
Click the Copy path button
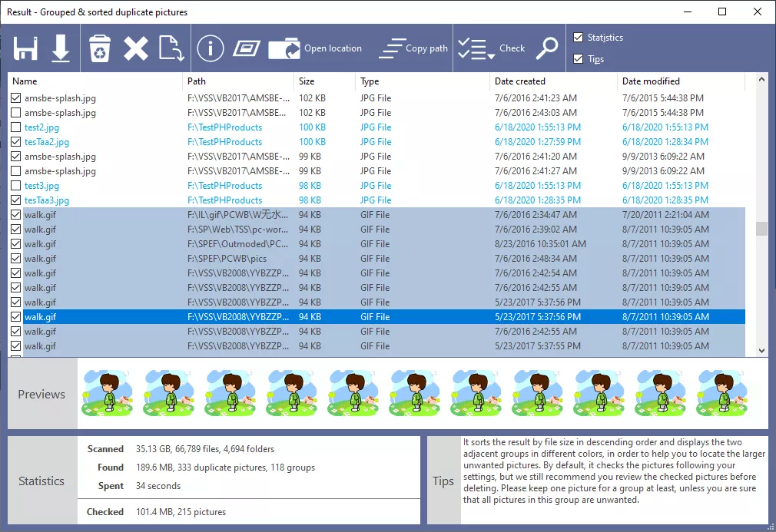414,48
